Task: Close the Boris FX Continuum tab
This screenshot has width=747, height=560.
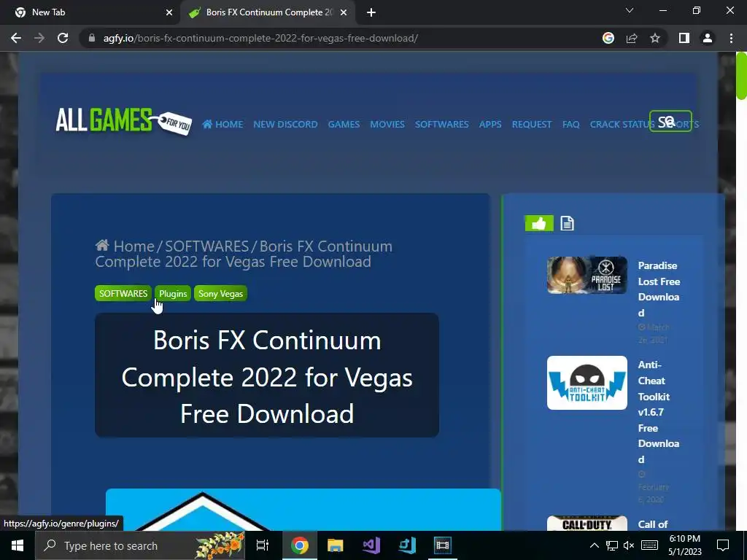Action: 344,12
